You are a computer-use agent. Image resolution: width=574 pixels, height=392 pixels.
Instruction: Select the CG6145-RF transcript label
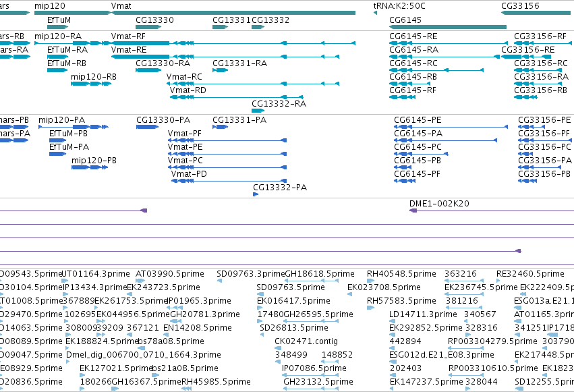(x=413, y=90)
